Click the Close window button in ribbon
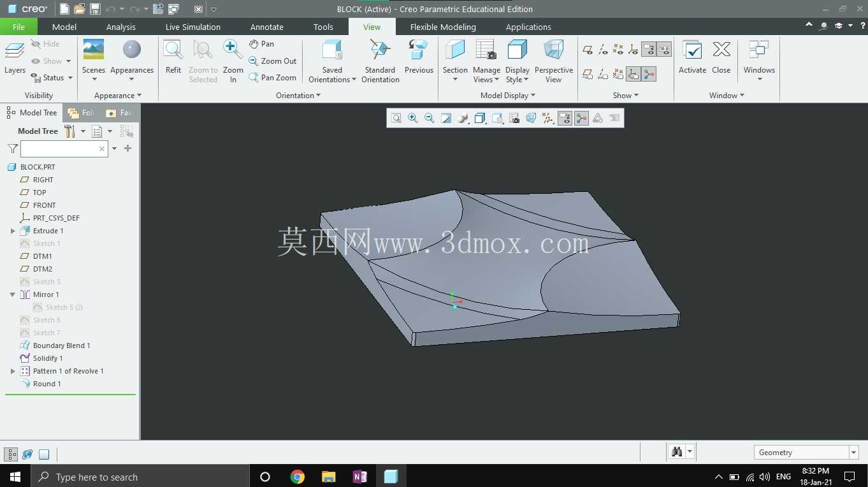The width and height of the screenshot is (868, 487). click(x=721, y=57)
